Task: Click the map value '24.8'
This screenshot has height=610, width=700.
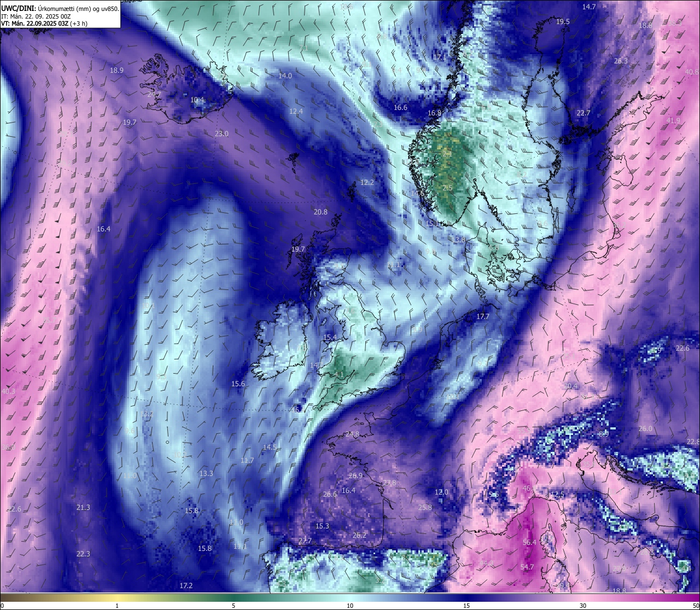Action: [x=353, y=434]
